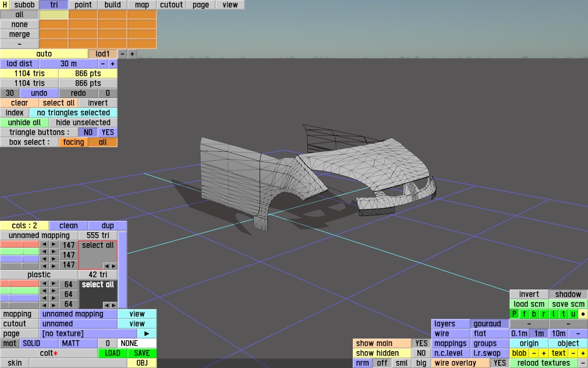The image size is (588, 368).
Task: Click the yellow cell in the all row
Action: click(x=54, y=15)
